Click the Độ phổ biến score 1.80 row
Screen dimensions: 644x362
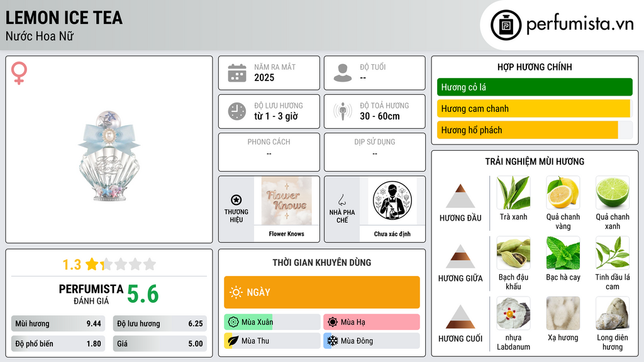coord(58,344)
